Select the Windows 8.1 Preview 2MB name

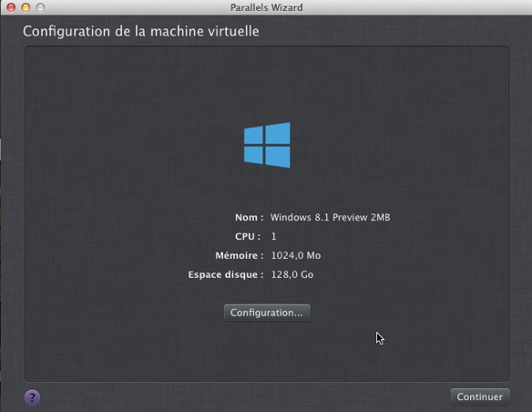coord(330,217)
